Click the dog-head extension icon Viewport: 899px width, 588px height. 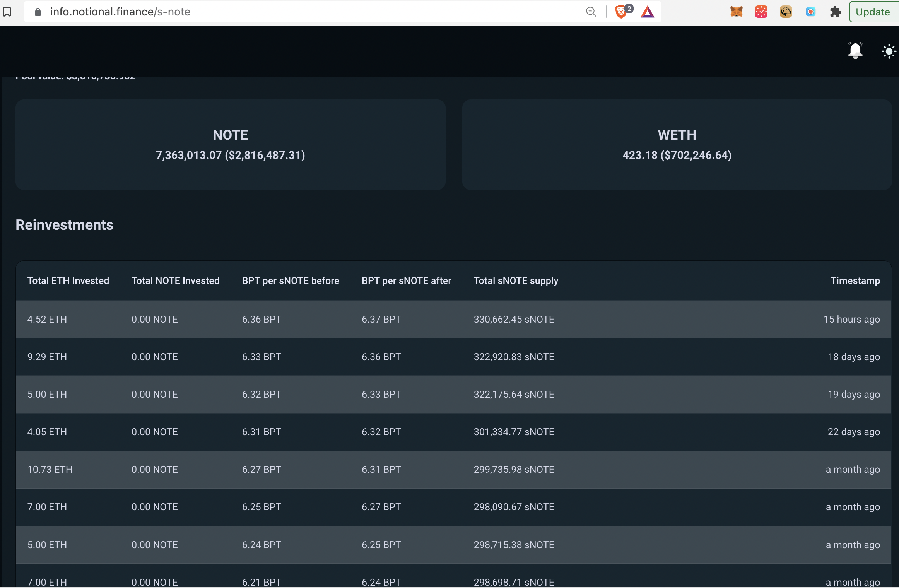coord(786,12)
